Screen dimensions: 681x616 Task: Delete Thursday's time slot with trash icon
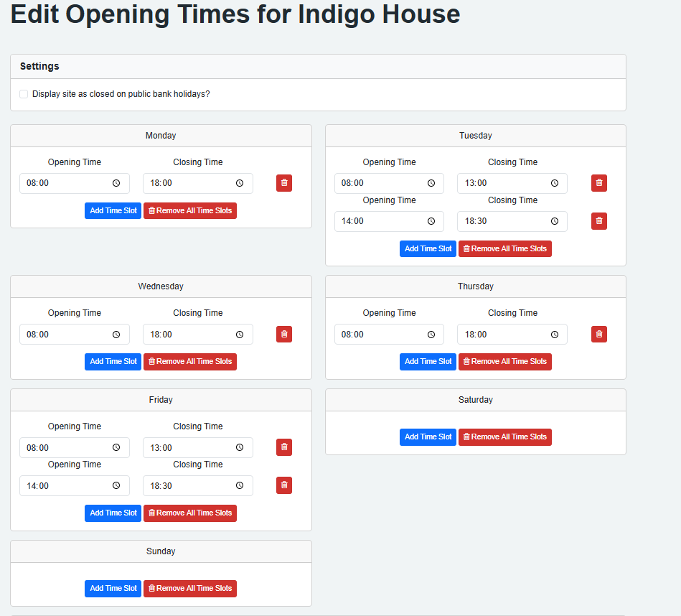pyautogui.click(x=598, y=334)
